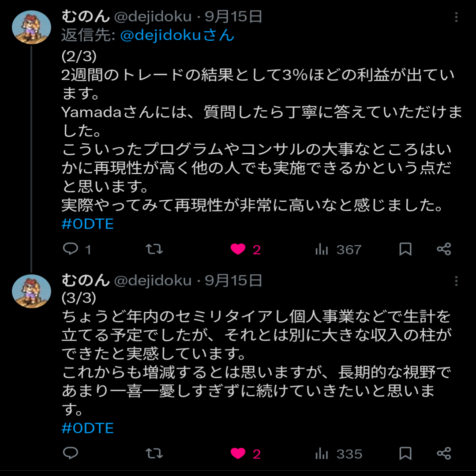The width and height of the screenshot is (476, 476).
Task: Open profile avatar on the (2/3) tweet
Action: 31,27
